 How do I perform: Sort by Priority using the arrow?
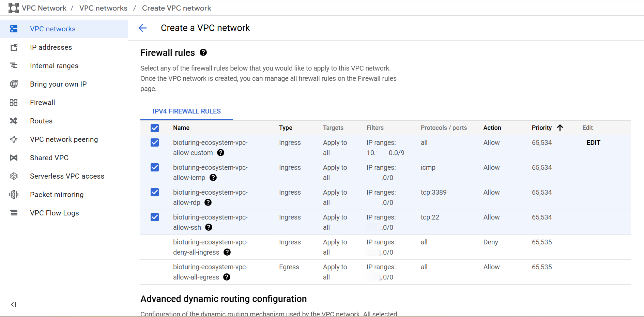(560, 128)
